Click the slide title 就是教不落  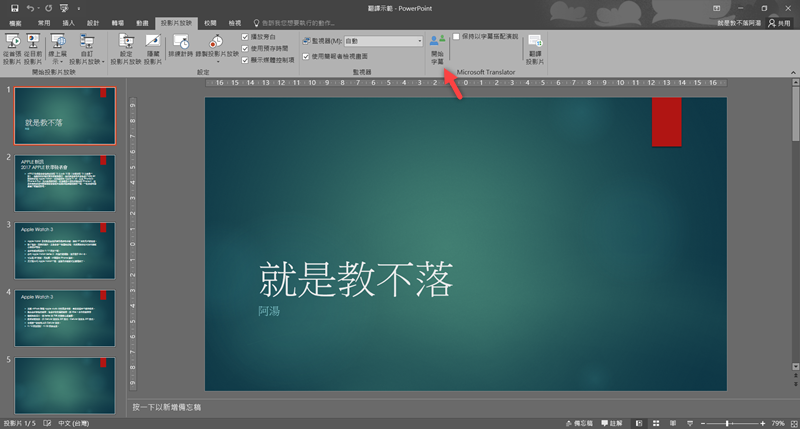[x=356, y=280]
